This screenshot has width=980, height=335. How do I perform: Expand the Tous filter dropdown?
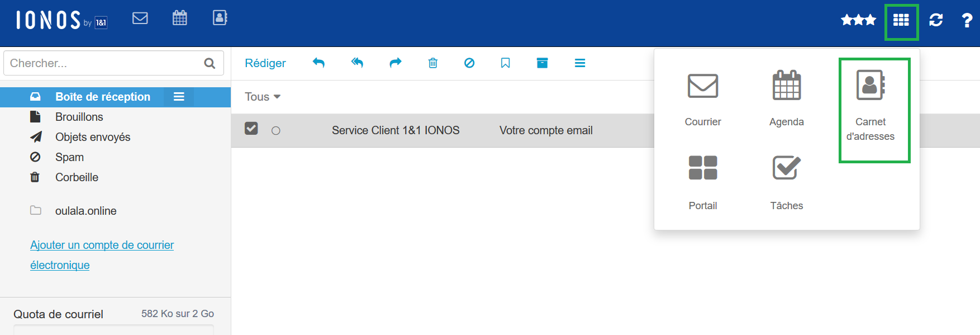point(263,97)
